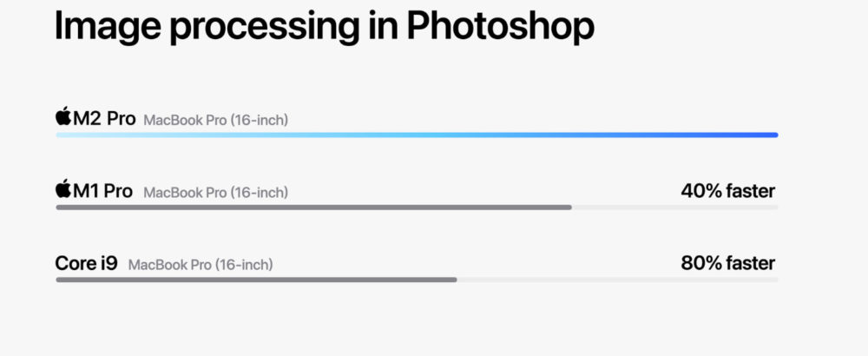Select the M2 Pro chip label
Screen dimensions: 868x356
click(x=104, y=118)
